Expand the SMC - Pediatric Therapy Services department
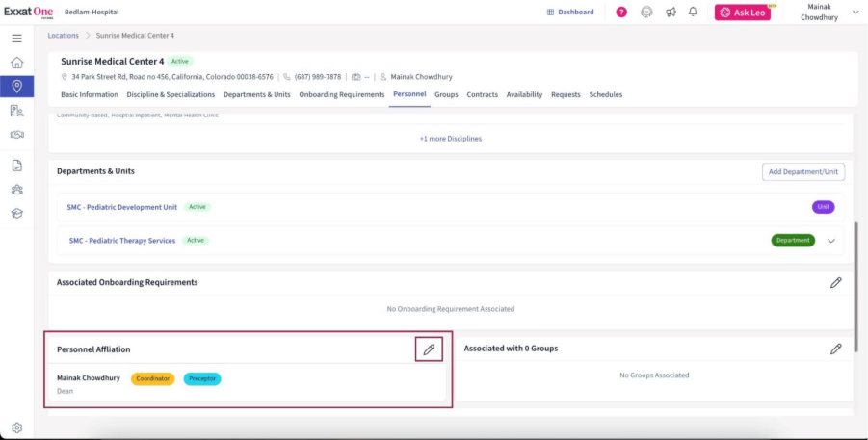 click(831, 241)
